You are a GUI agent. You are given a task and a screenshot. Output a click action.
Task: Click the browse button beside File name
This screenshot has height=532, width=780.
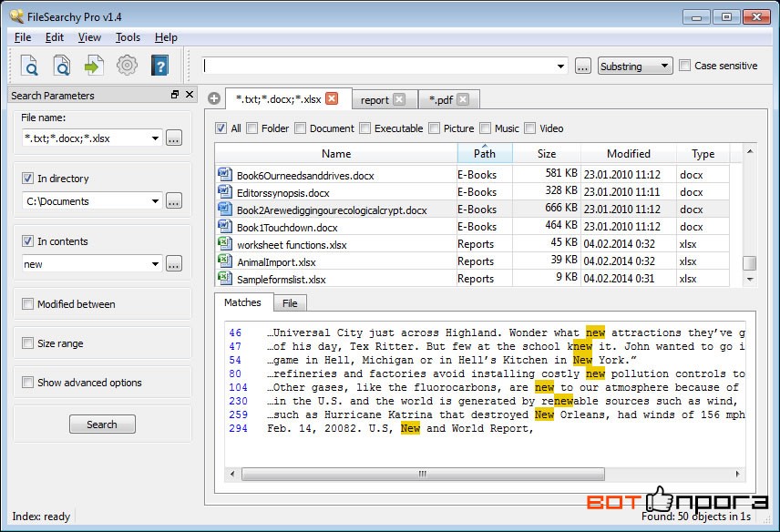click(x=174, y=138)
